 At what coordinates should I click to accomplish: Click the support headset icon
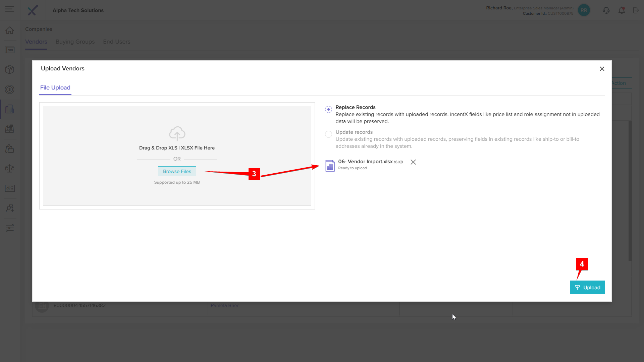pos(606,10)
